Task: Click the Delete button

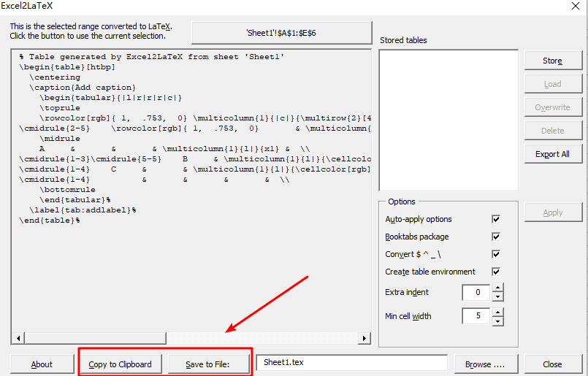Action: pos(553,131)
